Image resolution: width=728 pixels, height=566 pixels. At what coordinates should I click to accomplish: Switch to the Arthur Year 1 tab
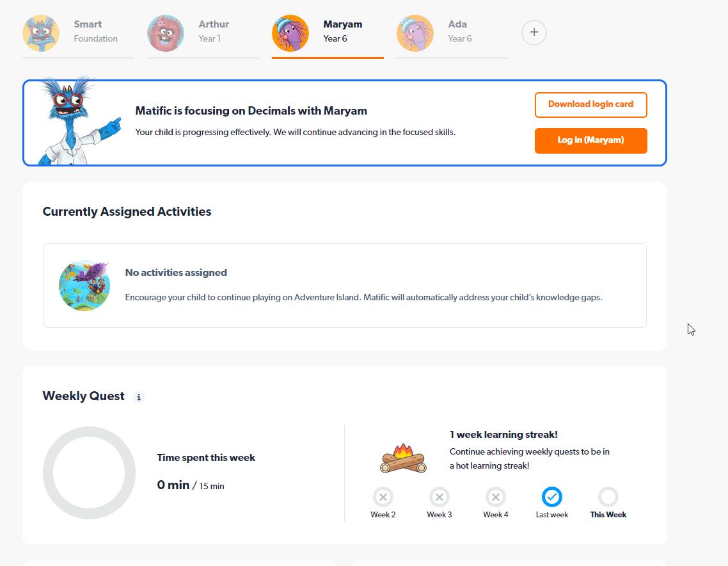pyautogui.click(x=203, y=36)
